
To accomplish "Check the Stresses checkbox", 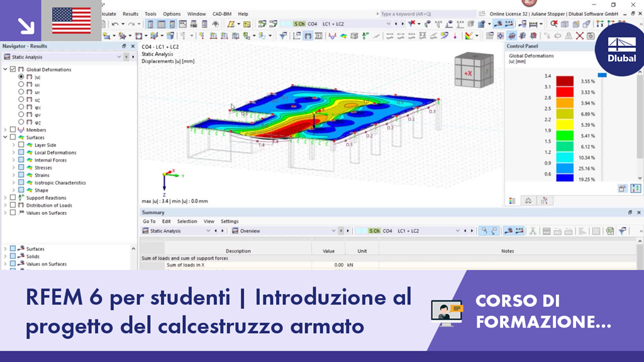I will tap(21, 167).
